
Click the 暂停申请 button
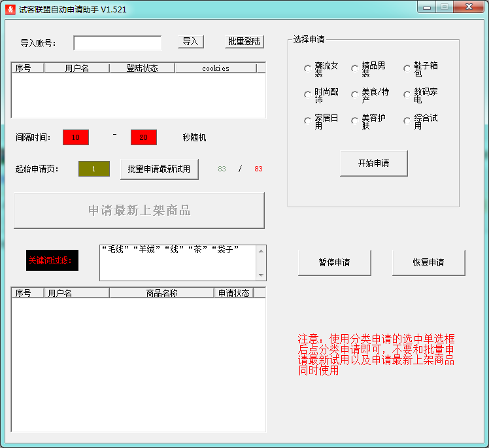click(334, 262)
